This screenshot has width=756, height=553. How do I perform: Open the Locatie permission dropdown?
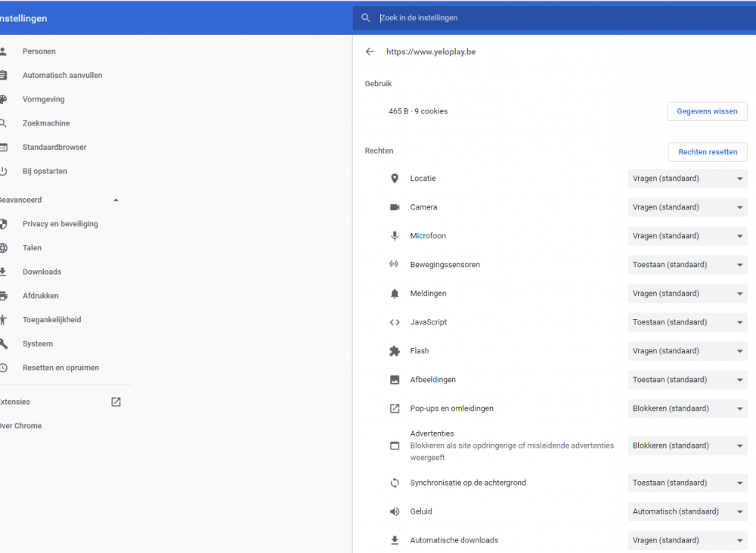[x=687, y=179]
